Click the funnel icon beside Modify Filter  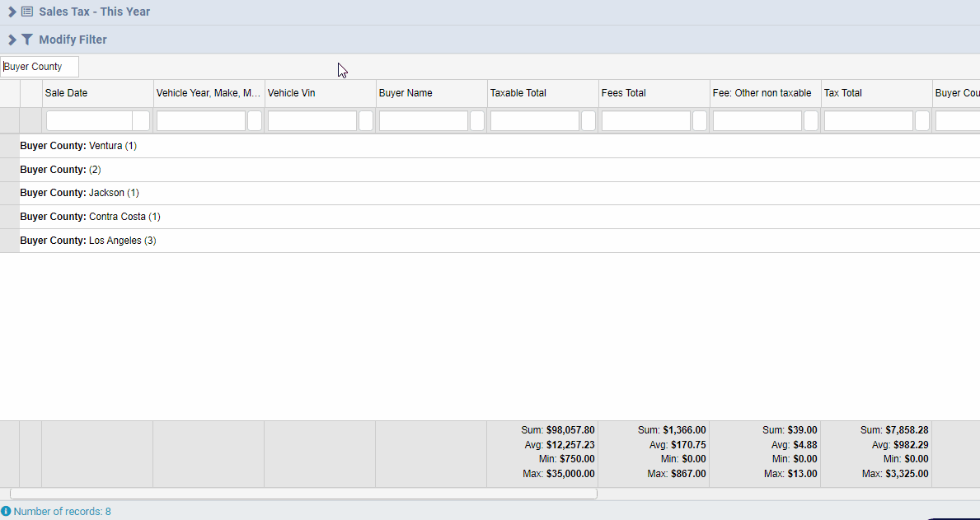[x=27, y=40]
